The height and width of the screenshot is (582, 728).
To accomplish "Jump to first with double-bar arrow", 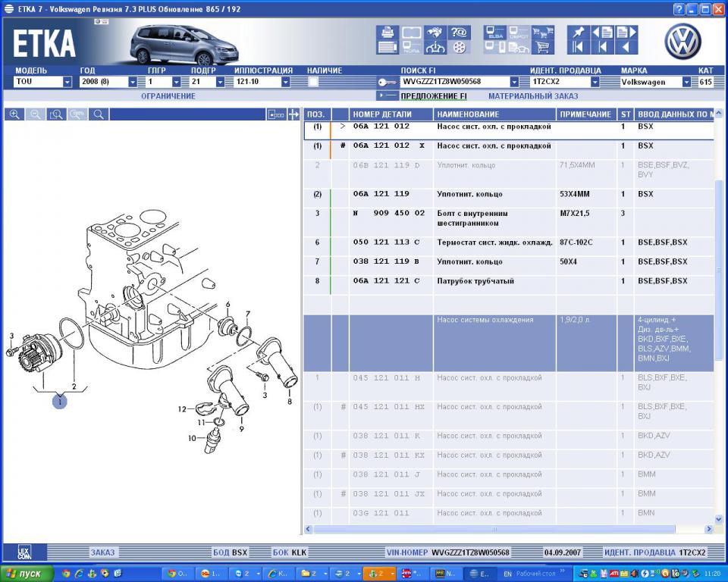I will tap(578, 47).
